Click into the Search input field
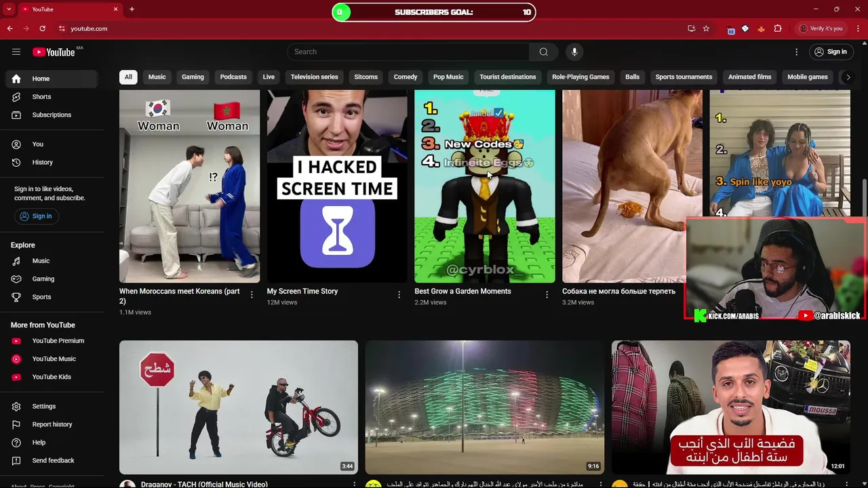Screen dimensions: 868x488 [408, 52]
